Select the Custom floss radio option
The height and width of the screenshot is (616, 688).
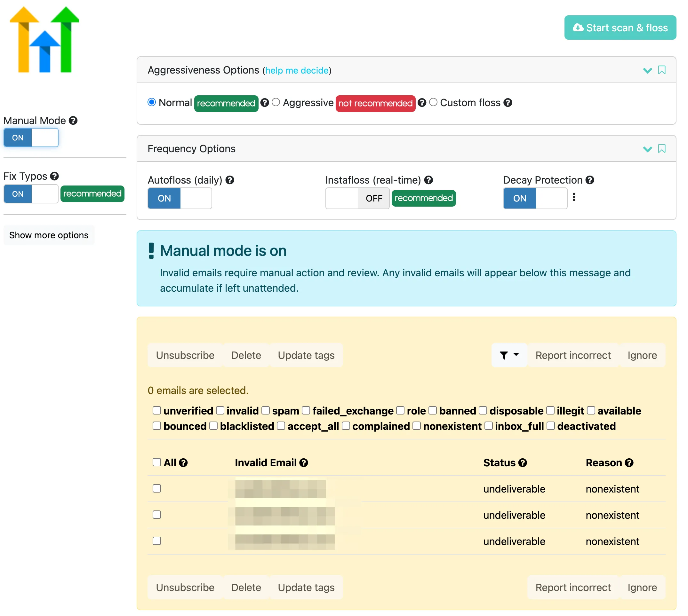coord(433,102)
